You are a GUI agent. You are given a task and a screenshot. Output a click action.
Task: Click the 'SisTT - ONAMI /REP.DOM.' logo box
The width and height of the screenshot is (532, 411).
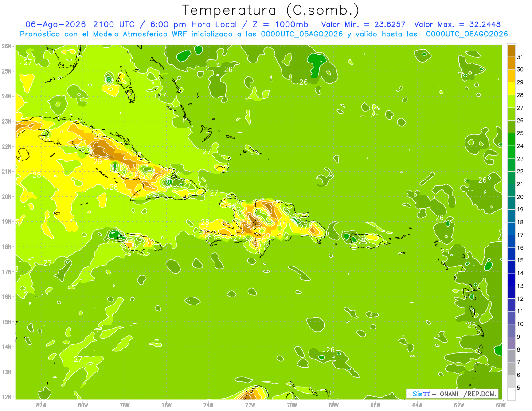(x=452, y=394)
